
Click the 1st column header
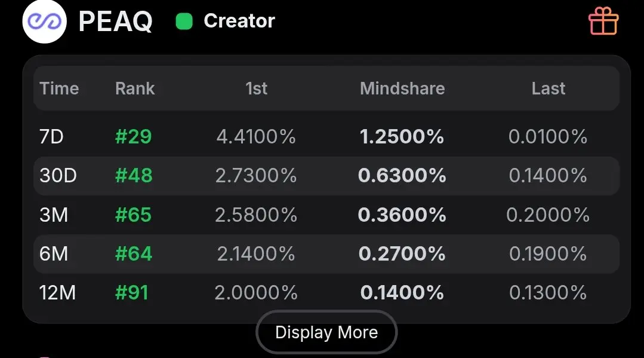tap(256, 88)
